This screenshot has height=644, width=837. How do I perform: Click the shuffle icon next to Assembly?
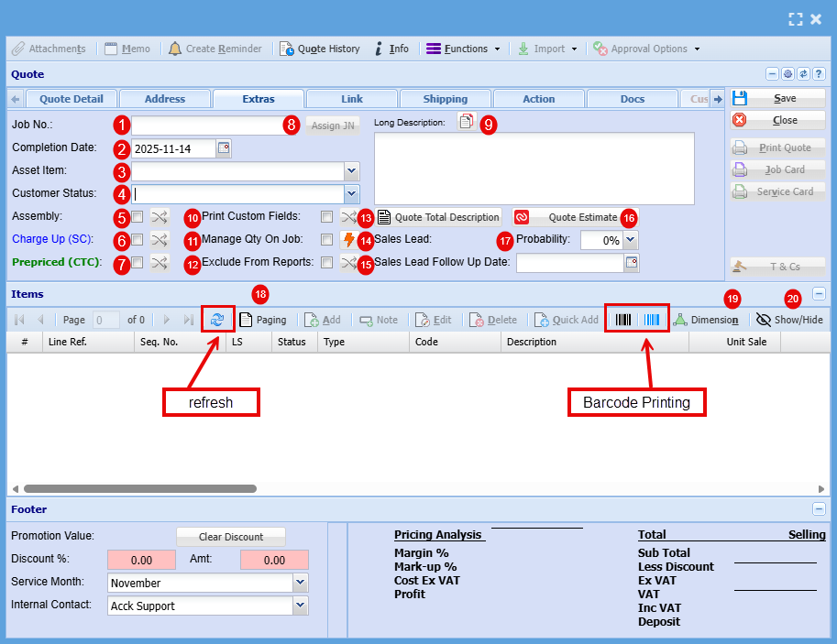(x=160, y=217)
